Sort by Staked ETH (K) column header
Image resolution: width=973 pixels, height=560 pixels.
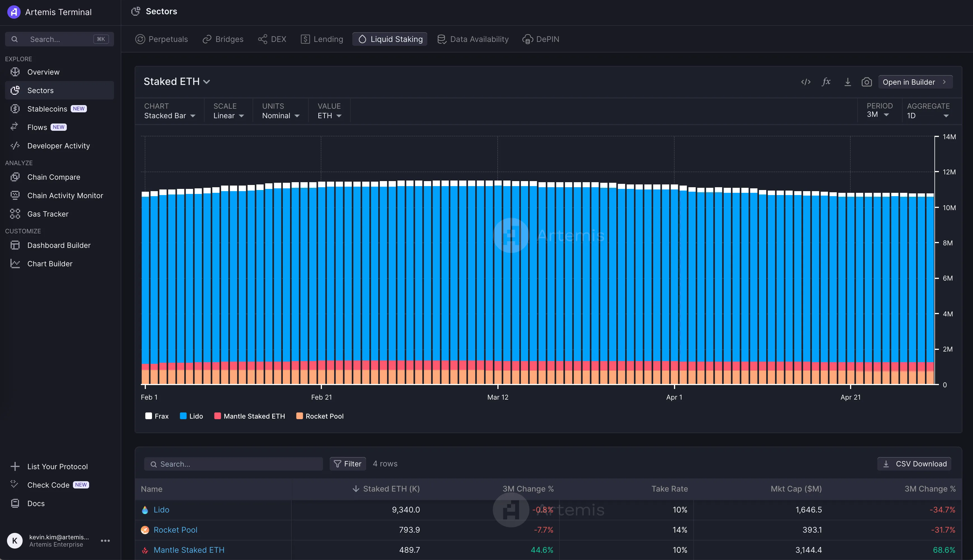(x=386, y=489)
